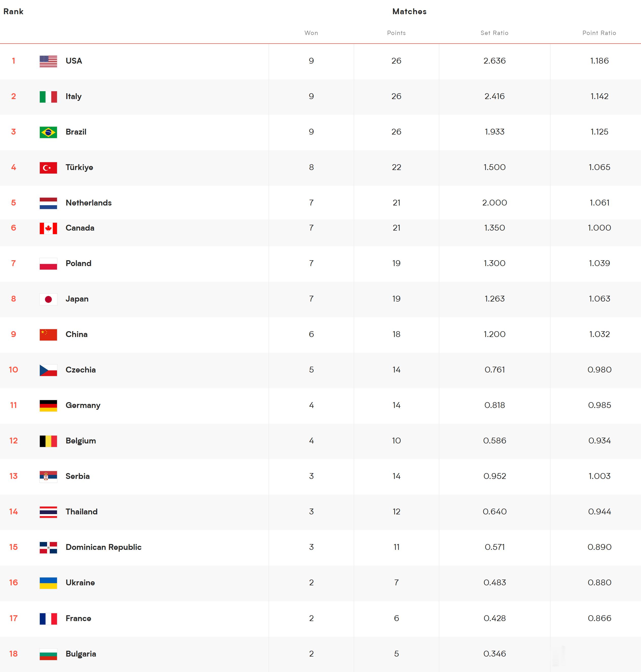Open the Netherlands team link
The height and width of the screenshot is (672, 641).
click(88, 203)
